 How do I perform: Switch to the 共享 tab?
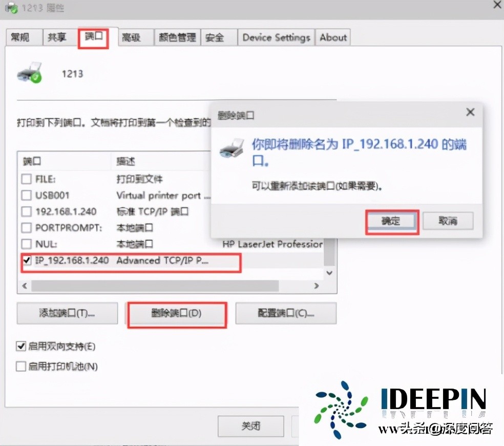(58, 37)
